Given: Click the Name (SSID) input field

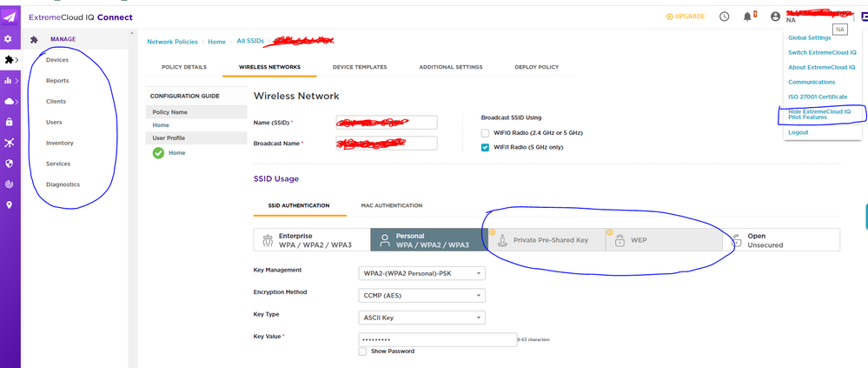Looking at the screenshot, I should click(387, 122).
